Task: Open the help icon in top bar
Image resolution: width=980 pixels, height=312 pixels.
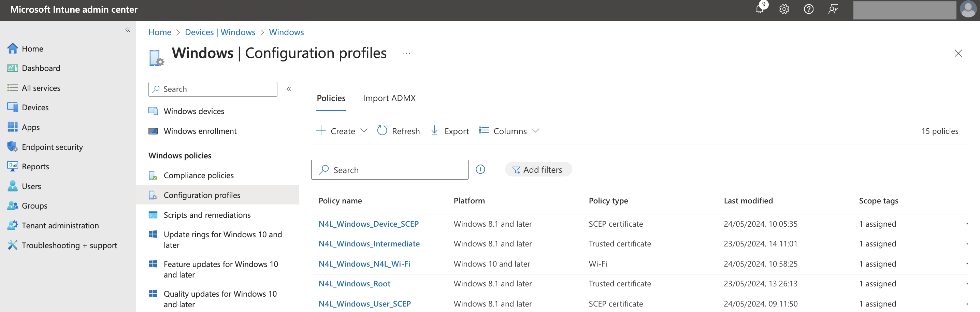Action: [808, 9]
